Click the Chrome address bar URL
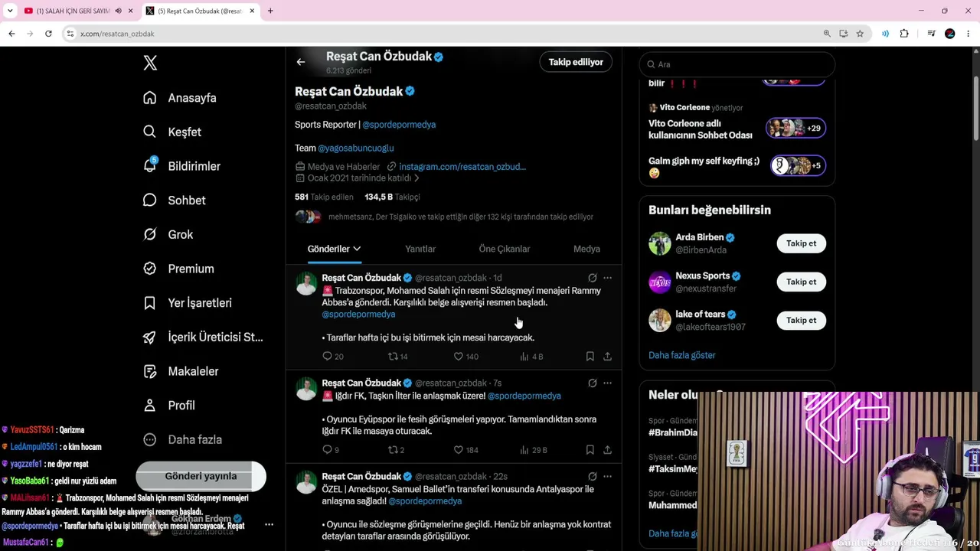Screen dimensions: 980x551 [117, 34]
